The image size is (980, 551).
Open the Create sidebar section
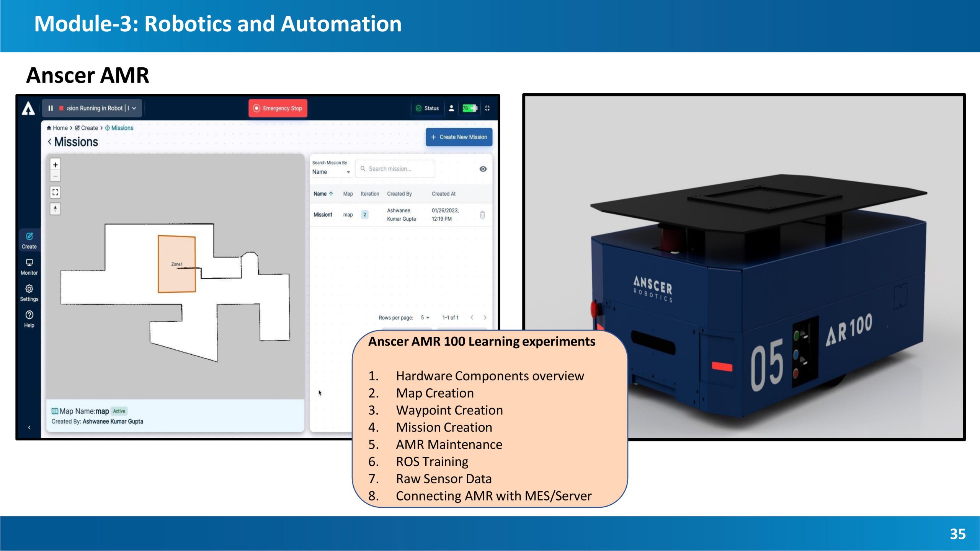(29, 241)
